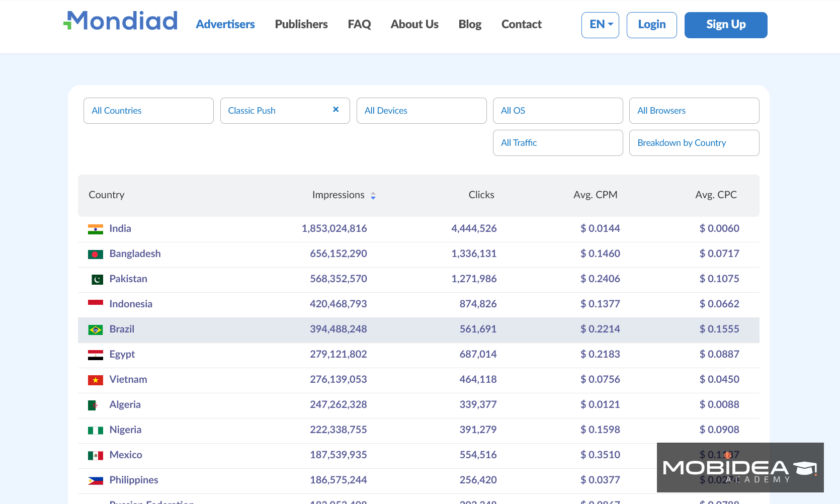
Task: Open the Breakdown by Country dropdown
Action: [x=694, y=143]
